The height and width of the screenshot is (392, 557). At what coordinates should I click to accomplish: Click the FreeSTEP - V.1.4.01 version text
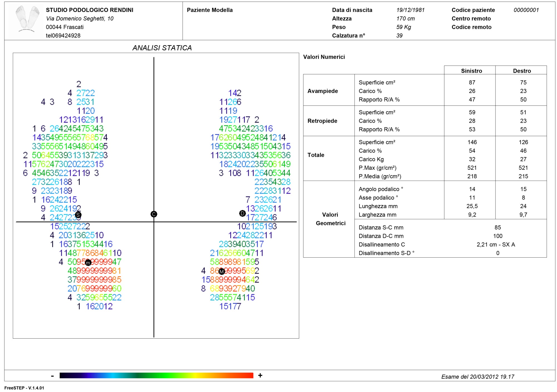coord(24,388)
